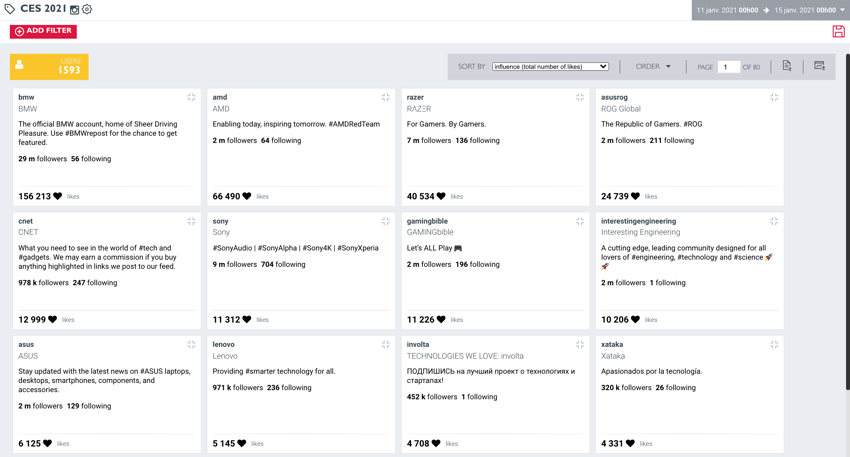Open the ORDER dropdown

[653, 66]
